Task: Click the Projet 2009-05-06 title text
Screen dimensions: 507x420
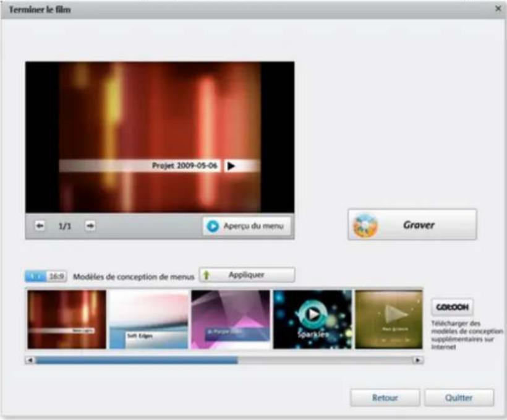Action: coord(184,166)
